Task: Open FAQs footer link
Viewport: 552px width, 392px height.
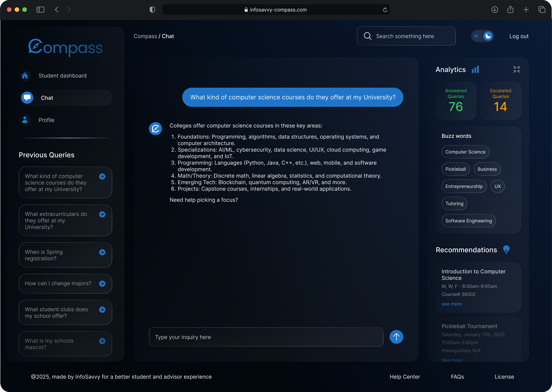Action: point(457,376)
